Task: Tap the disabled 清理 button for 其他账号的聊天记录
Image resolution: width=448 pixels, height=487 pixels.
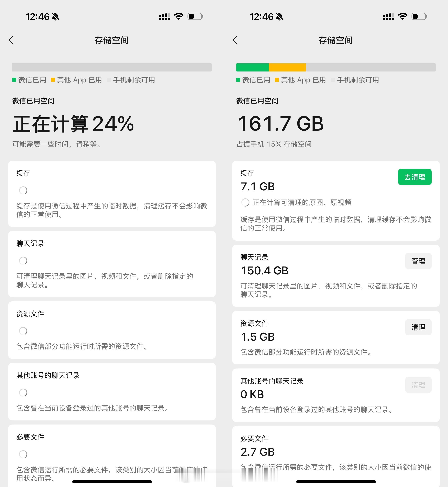Action: tap(418, 385)
